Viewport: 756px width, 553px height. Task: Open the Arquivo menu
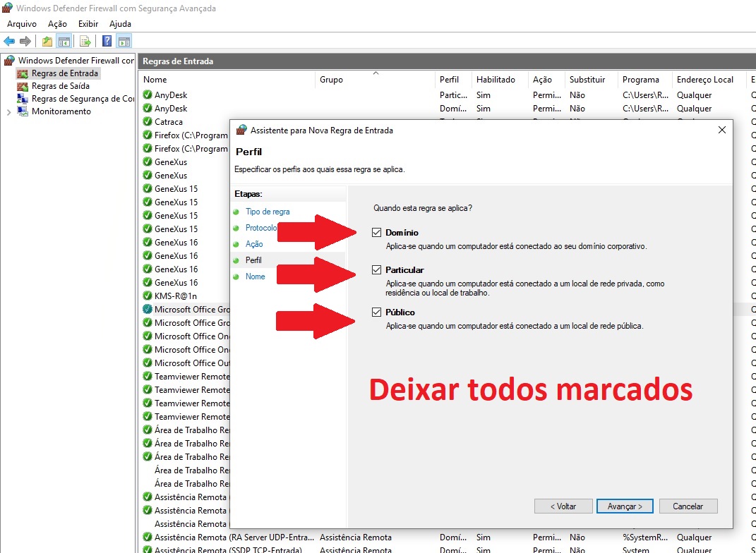22,23
